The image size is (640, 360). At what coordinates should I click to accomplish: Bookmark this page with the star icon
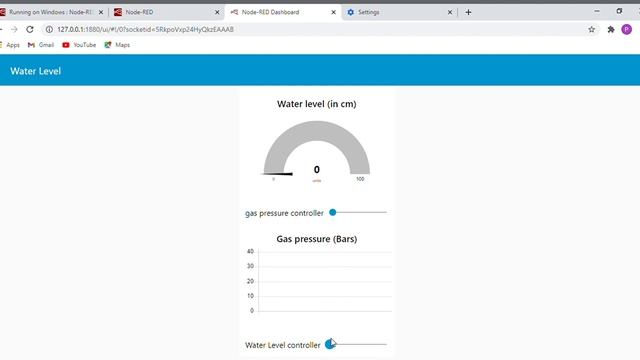(x=591, y=29)
